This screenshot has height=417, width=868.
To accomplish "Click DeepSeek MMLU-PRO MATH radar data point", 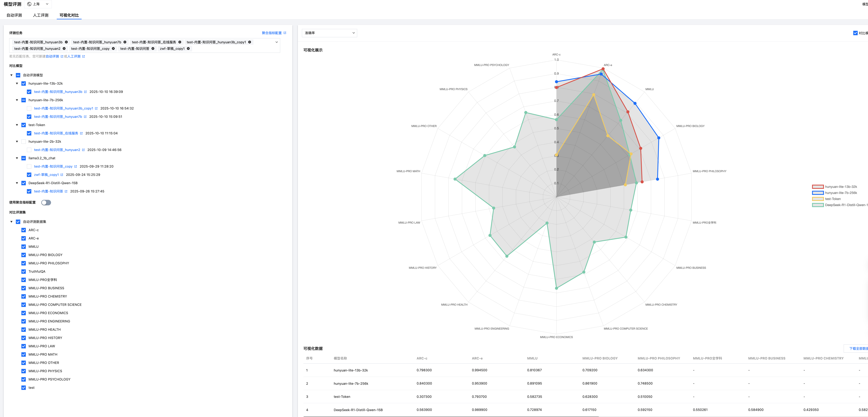I will pos(455,179).
